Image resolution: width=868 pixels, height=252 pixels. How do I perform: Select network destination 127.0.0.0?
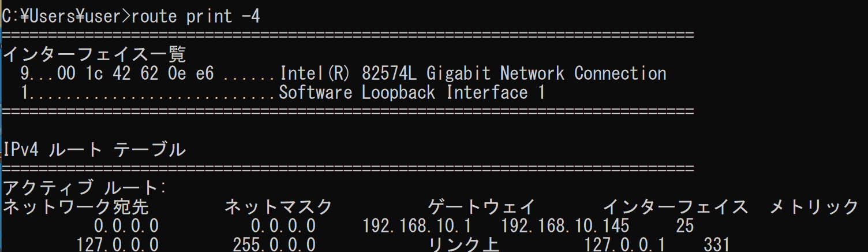118,244
